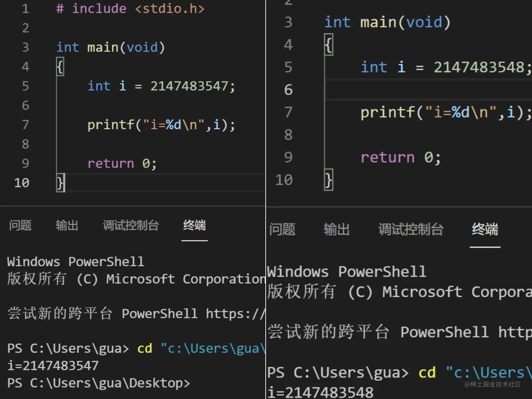Viewport: 532px width, 399px height.
Task: Click 'int i = 2147483547;' line in left editor
Action: (x=161, y=86)
